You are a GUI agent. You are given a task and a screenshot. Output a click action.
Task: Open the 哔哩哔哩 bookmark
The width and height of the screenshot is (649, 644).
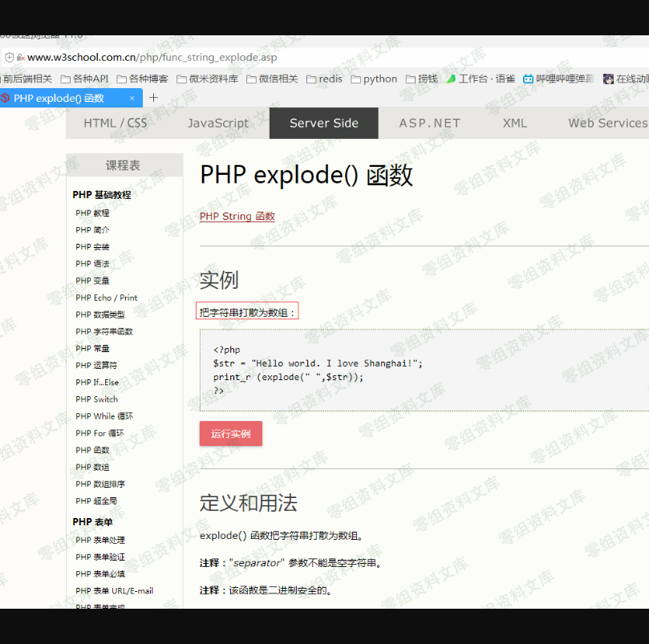pyautogui.click(x=558, y=79)
